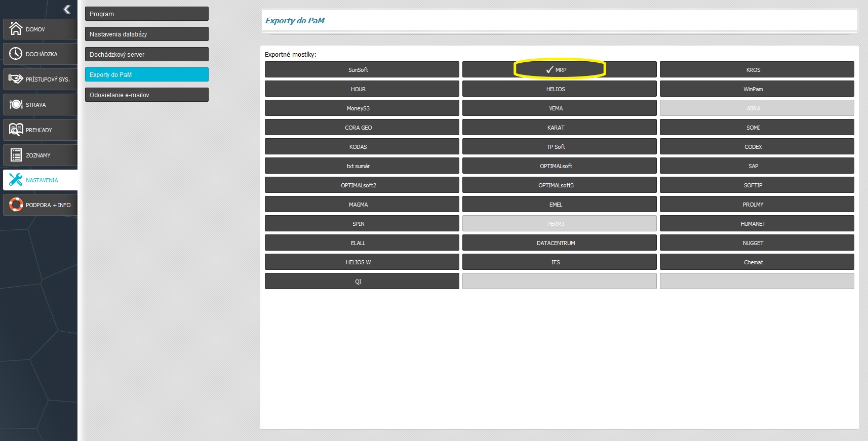The width and height of the screenshot is (868, 441).
Task: Enable the SunSoft export bridge
Action: click(x=362, y=69)
